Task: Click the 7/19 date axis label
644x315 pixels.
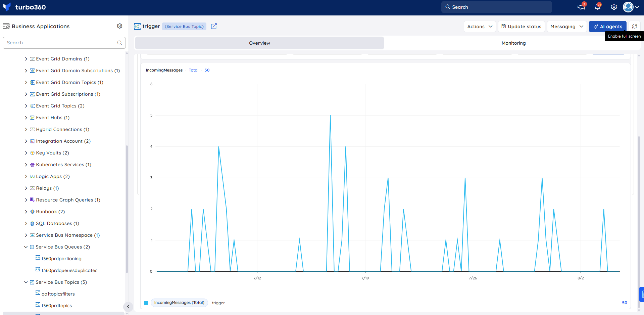Action: tap(365, 278)
